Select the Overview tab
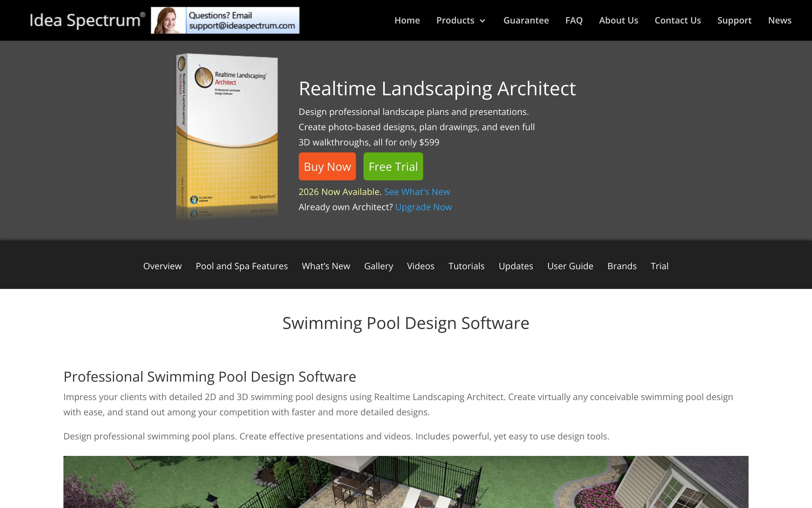 click(162, 266)
